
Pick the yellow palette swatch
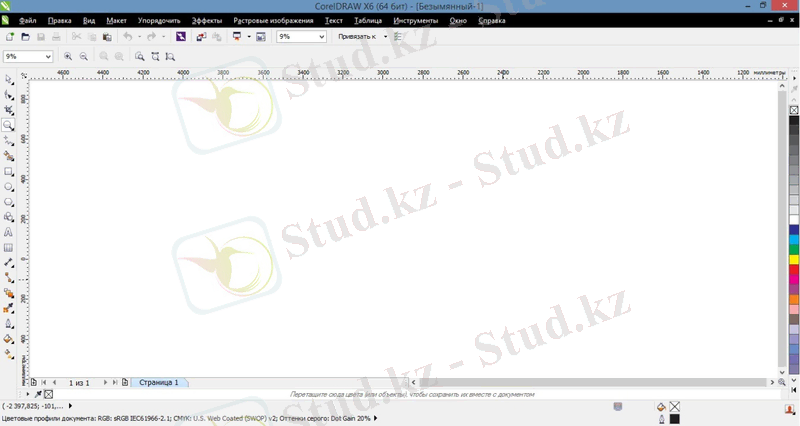(x=794, y=260)
